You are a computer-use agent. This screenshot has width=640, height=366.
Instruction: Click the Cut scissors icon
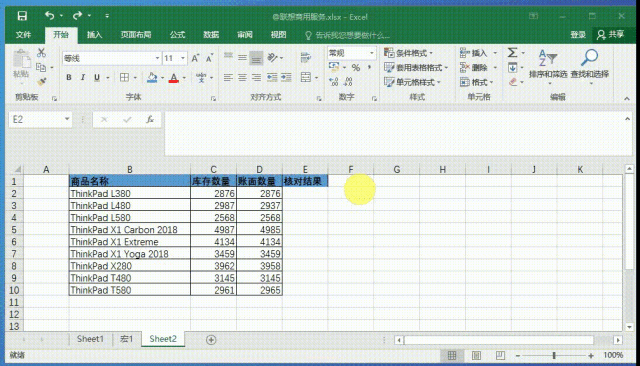coord(41,53)
